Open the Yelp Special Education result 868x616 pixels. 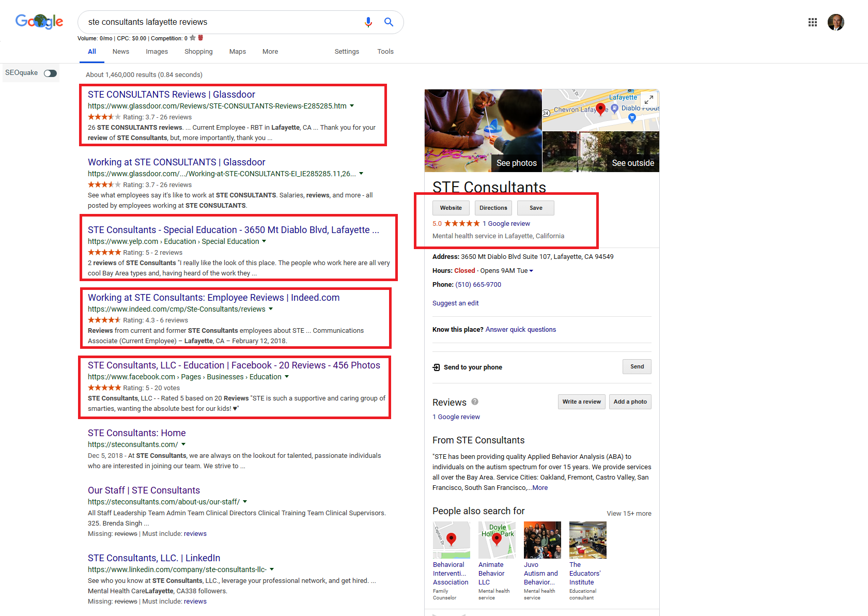[x=234, y=230]
